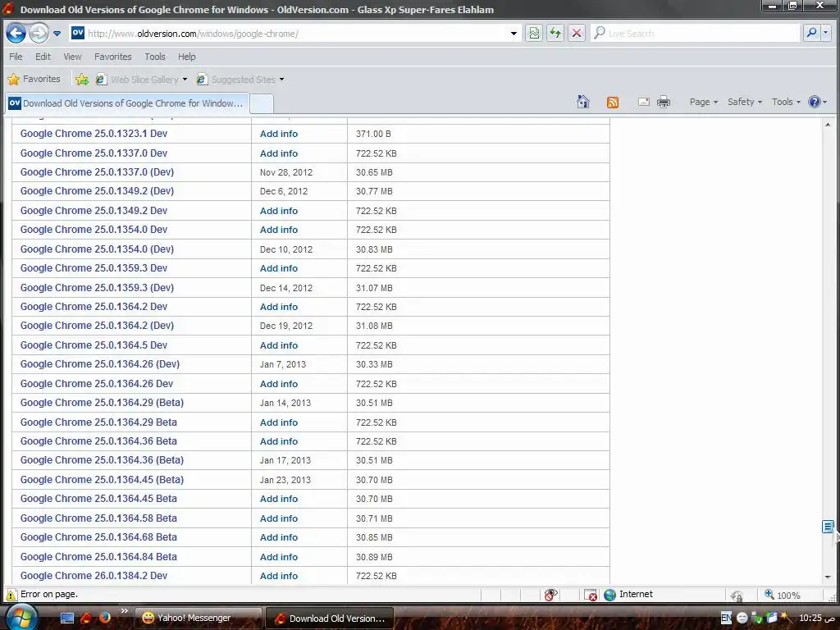This screenshot has width=840, height=630.
Task: Click the scrollbar up arrow
Action: coord(828,125)
